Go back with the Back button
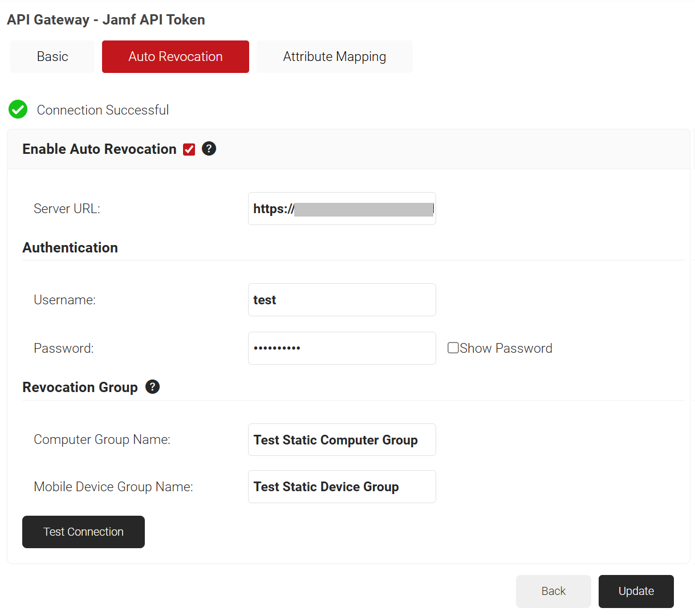 554,591
